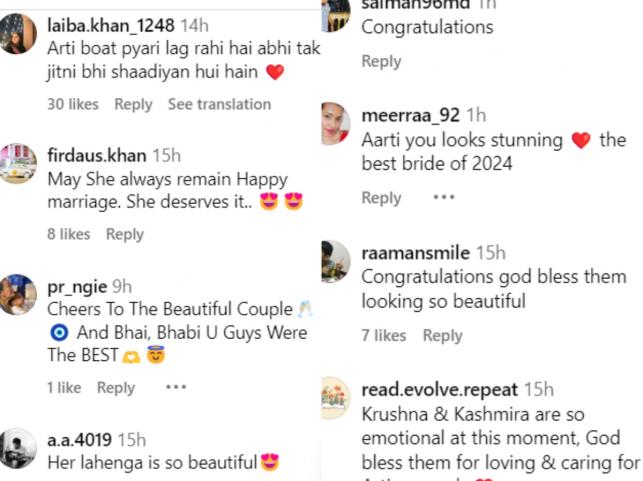Click raamansmile's profile picture
The image size is (643, 481).
point(335,260)
